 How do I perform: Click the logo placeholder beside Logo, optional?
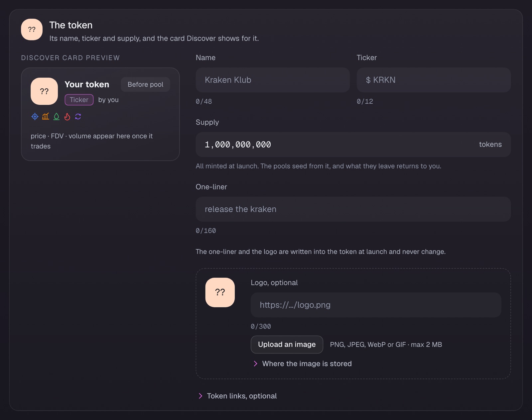click(220, 292)
